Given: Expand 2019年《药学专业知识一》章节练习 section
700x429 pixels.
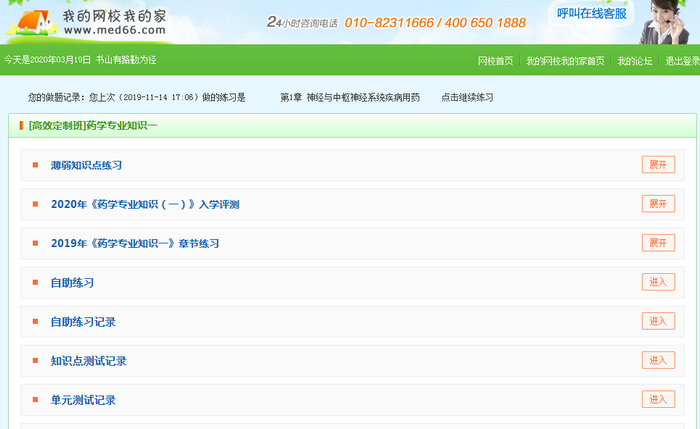Looking at the screenshot, I should pos(658,243).
